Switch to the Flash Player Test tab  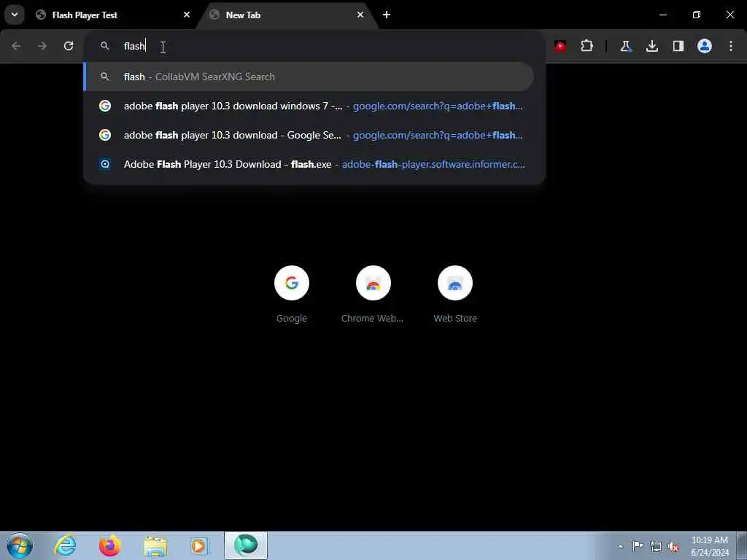(113, 15)
